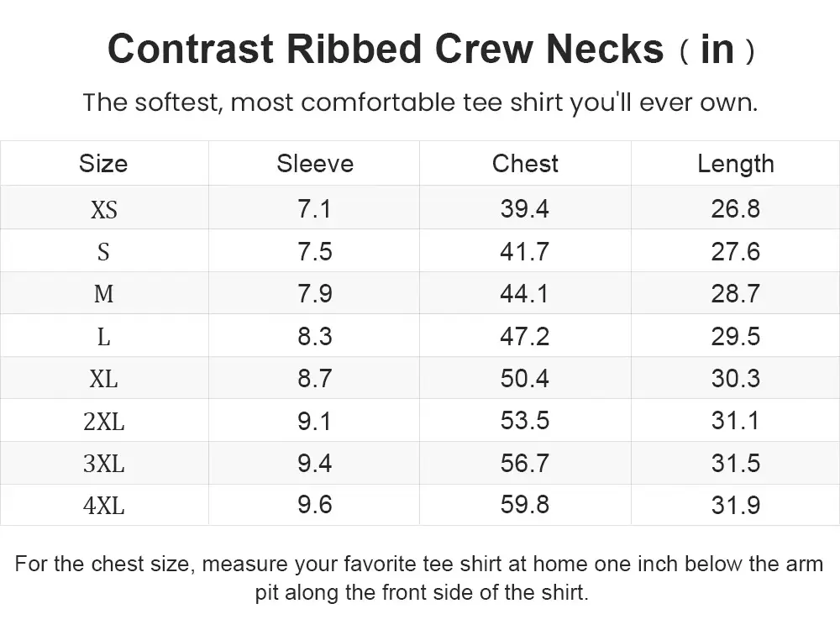This screenshot has width=840, height=630.
Task: Select the 4XL length value 31.9
Action: (736, 506)
